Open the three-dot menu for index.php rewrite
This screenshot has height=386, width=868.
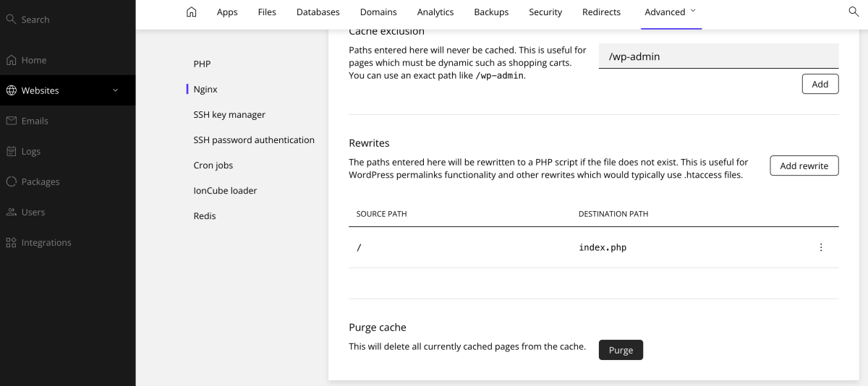pos(820,247)
